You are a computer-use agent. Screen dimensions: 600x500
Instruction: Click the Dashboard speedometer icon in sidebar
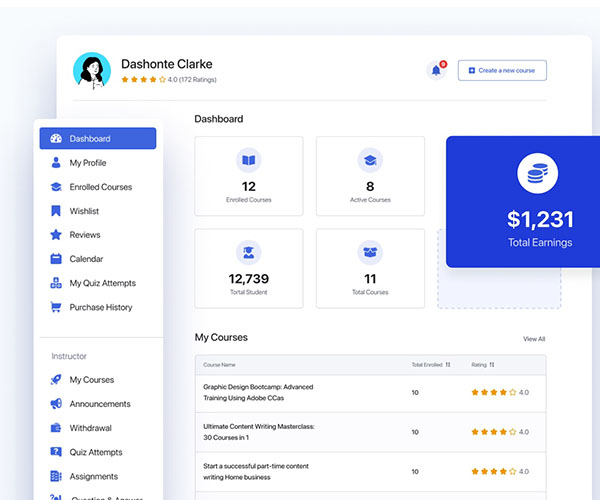56,139
